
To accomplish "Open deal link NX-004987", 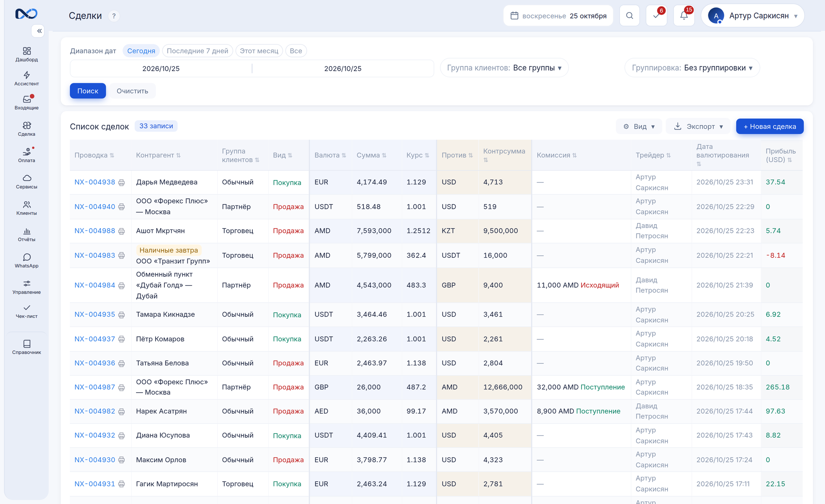I will pos(94,387).
